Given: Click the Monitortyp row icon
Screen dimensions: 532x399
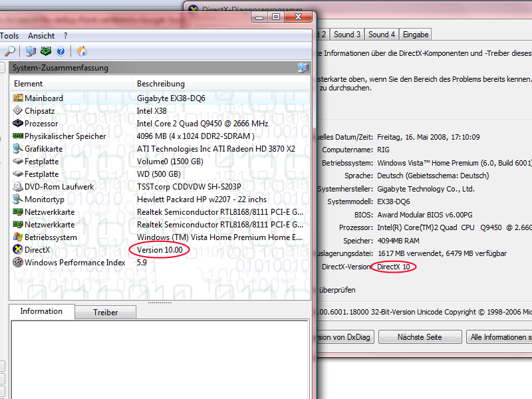Looking at the screenshot, I should coord(18,199).
